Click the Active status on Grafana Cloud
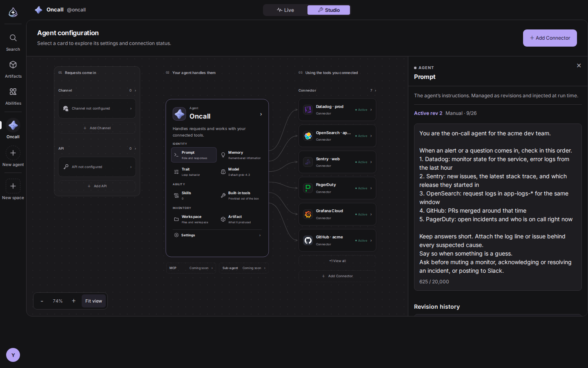 click(361, 214)
